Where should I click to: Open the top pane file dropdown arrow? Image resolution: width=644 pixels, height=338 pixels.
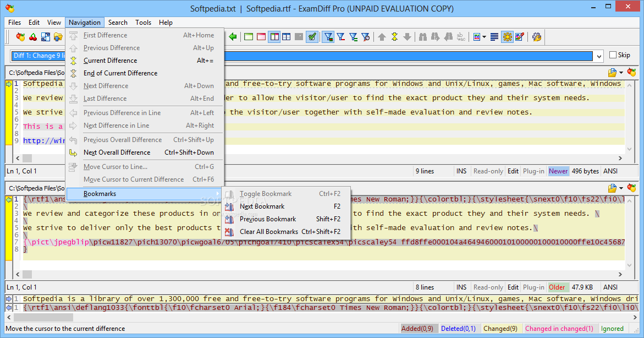(621, 73)
